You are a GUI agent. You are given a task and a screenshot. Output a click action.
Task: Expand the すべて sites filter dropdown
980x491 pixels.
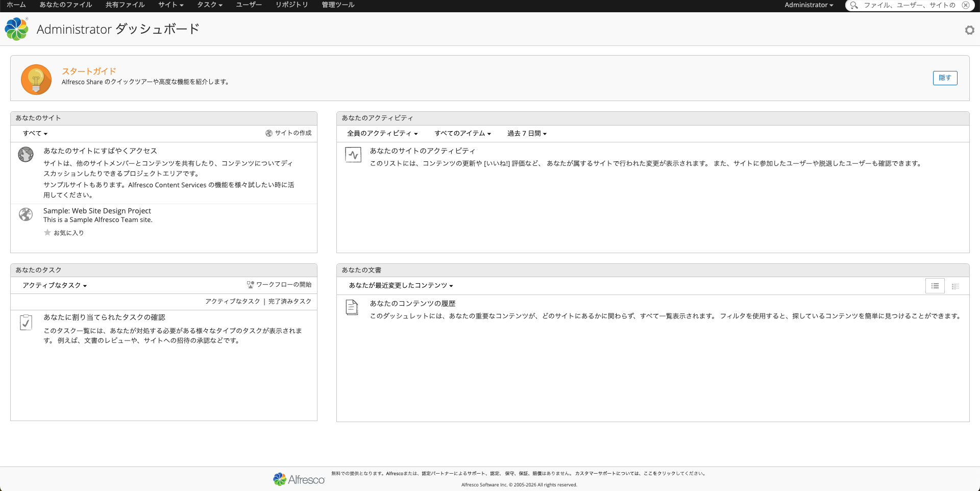pos(35,133)
